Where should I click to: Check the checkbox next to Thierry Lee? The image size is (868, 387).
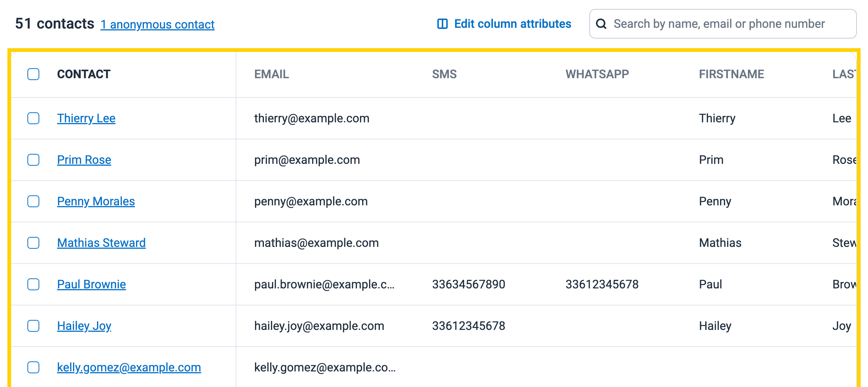[x=33, y=119]
